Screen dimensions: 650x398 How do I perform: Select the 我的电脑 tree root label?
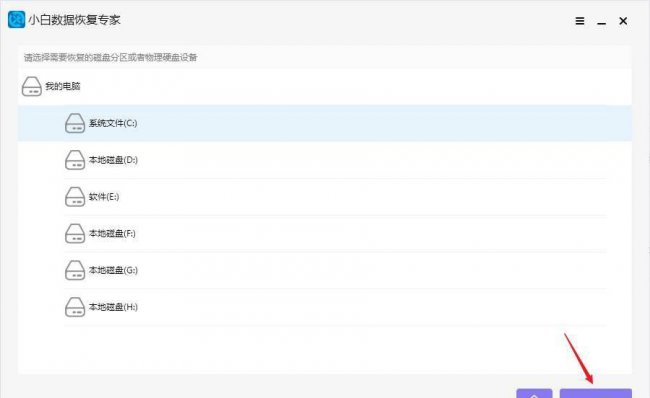63,86
